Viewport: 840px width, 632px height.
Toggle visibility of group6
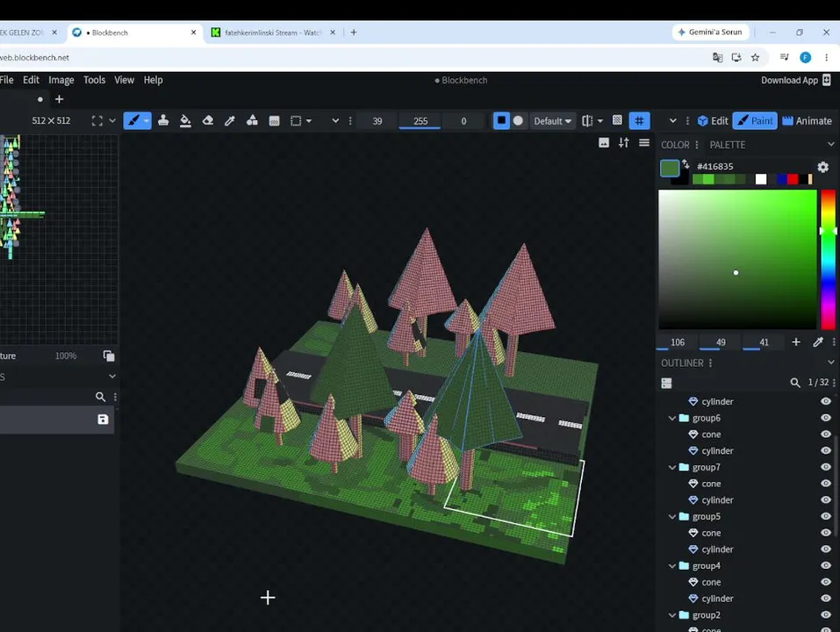click(x=826, y=418)
